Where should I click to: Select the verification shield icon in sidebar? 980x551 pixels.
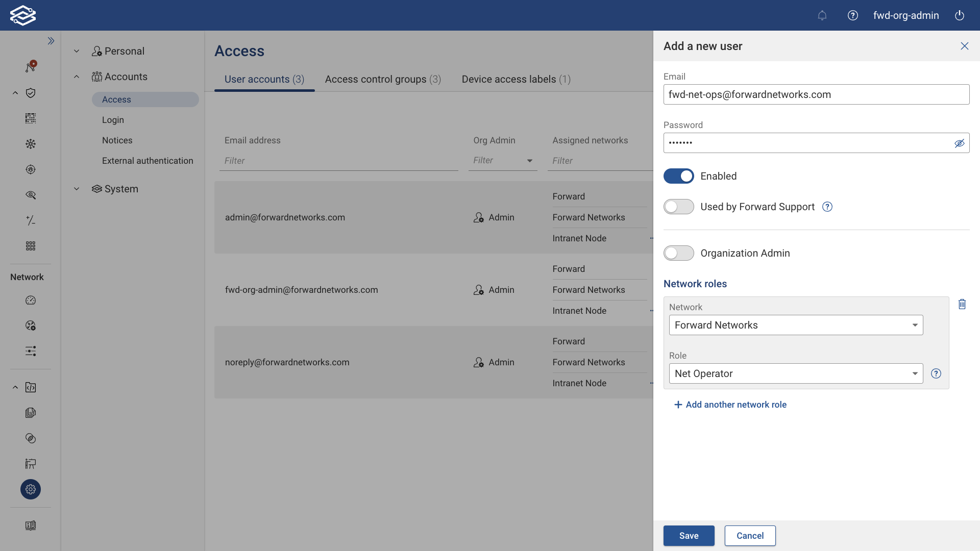point(31,93)
